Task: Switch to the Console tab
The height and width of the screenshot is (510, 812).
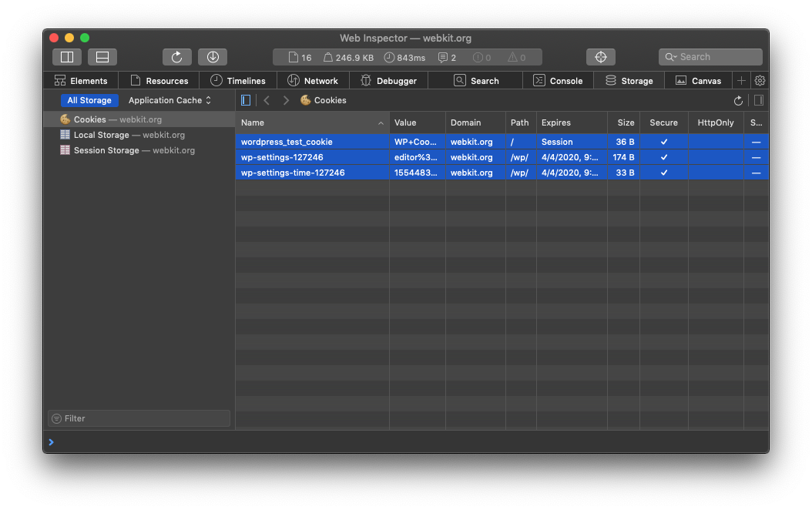Action: pos(558,81)
